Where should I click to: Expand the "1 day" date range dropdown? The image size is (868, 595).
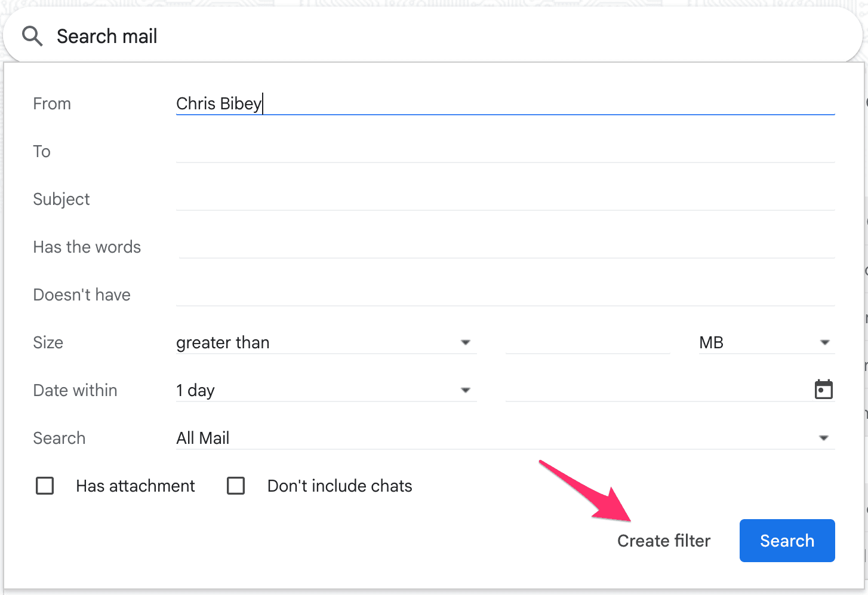(326, 390)
